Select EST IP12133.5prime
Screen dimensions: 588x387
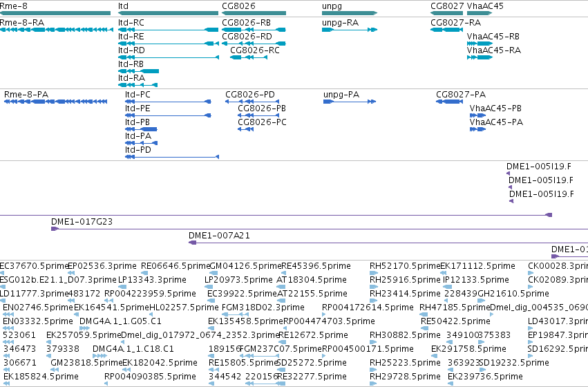[x=447, y=287]
